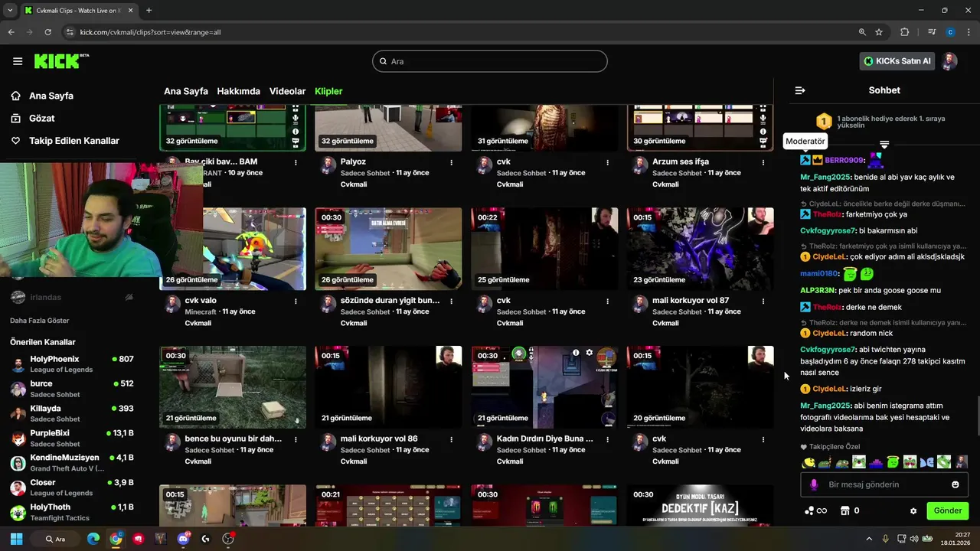Switch to Ana Sayfa channel tab
Screen dimensions: 980x551
point(186,91)
